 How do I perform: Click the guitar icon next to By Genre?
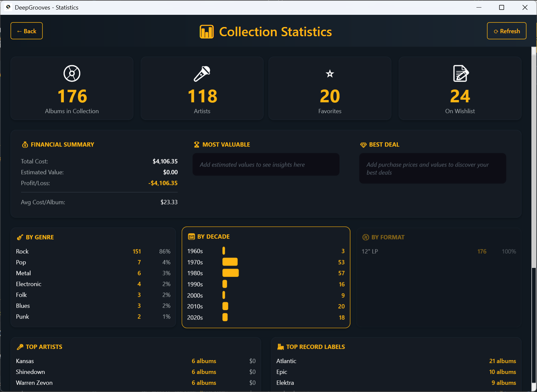click(x=20, y=237)
